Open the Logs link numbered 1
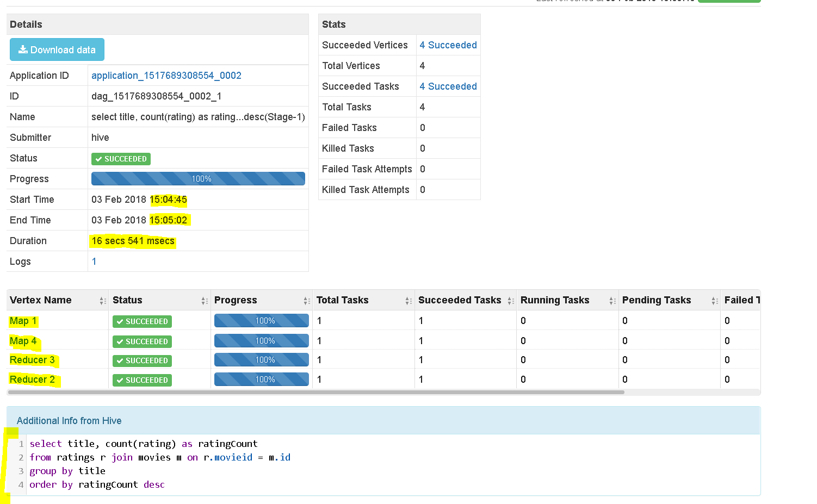This screenshot has height=504, width=817. click(94, 262)
